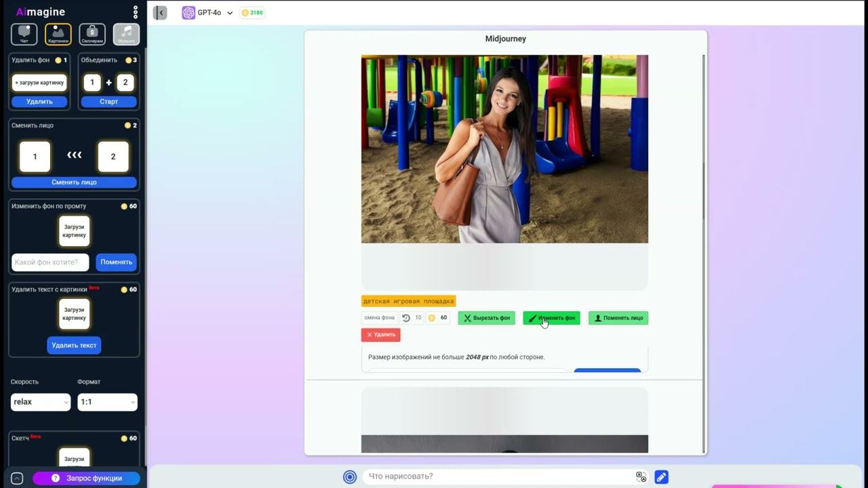Viewport: 868px width, 488px height.
Task: Collapse the left sidebar with the arrow button
Action: click(160, 13)
